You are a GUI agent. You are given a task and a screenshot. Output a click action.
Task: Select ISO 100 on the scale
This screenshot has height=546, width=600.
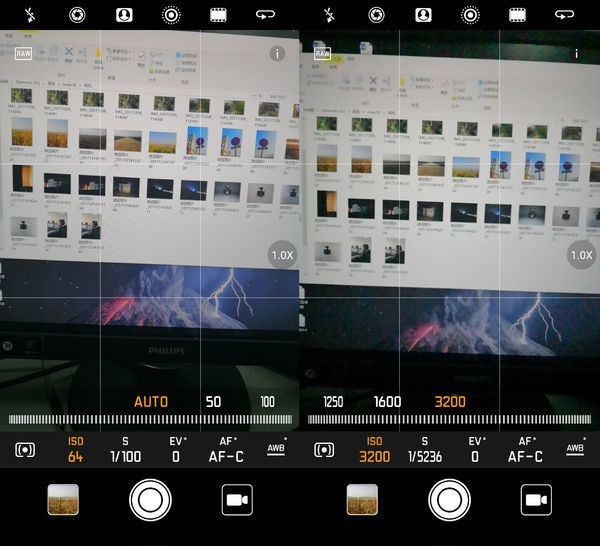point(267,402)
